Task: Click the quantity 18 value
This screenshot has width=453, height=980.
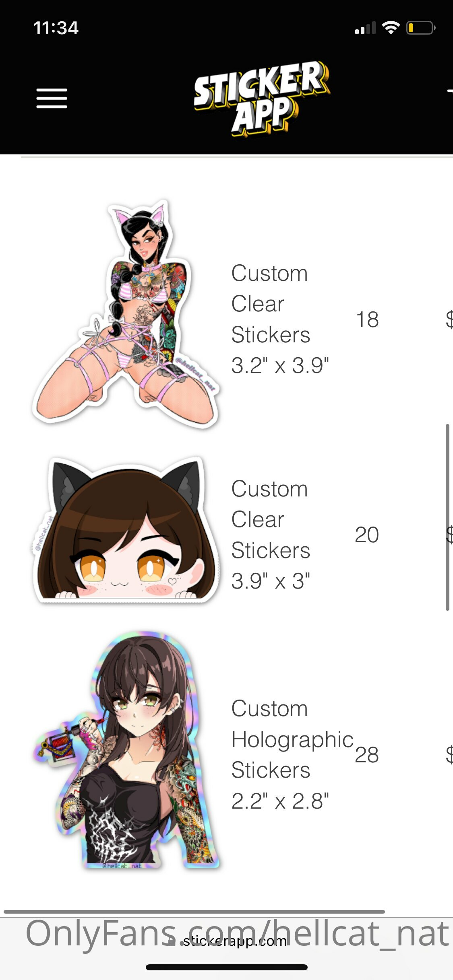Action: (367, 319)
